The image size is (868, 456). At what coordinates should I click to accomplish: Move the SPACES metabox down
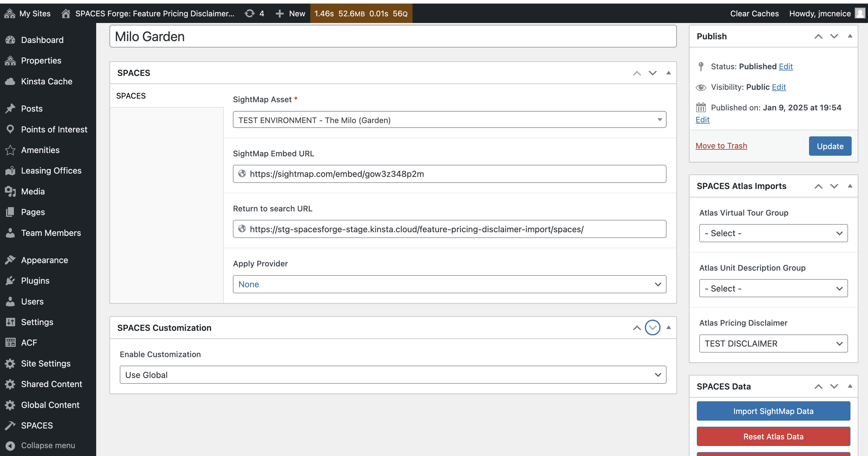(x=653, y=73)
